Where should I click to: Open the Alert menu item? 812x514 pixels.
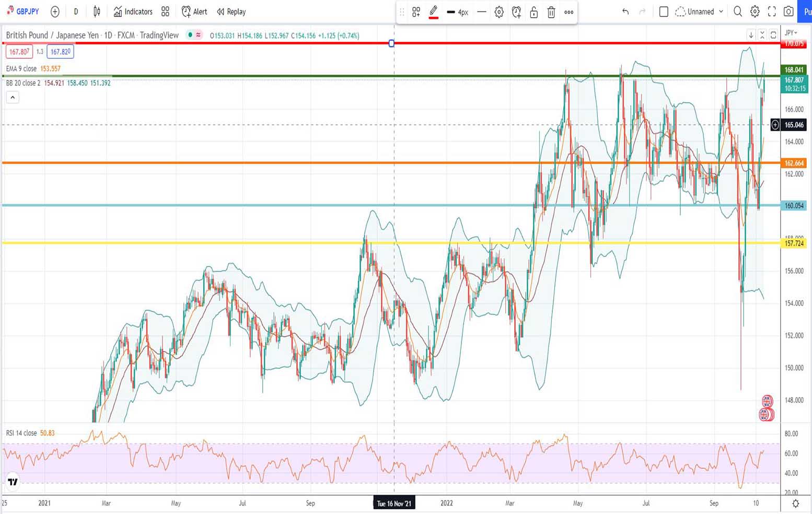coord(194,11)
